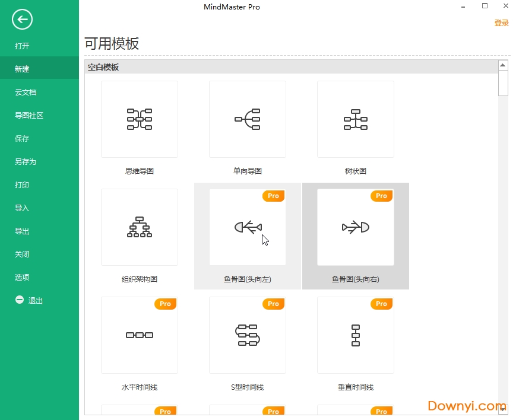Click Pro badge on 鱼骨图(头向右)
Image resolution: width=516 pixels, height=420 pixels.
(x=381, y=196)
